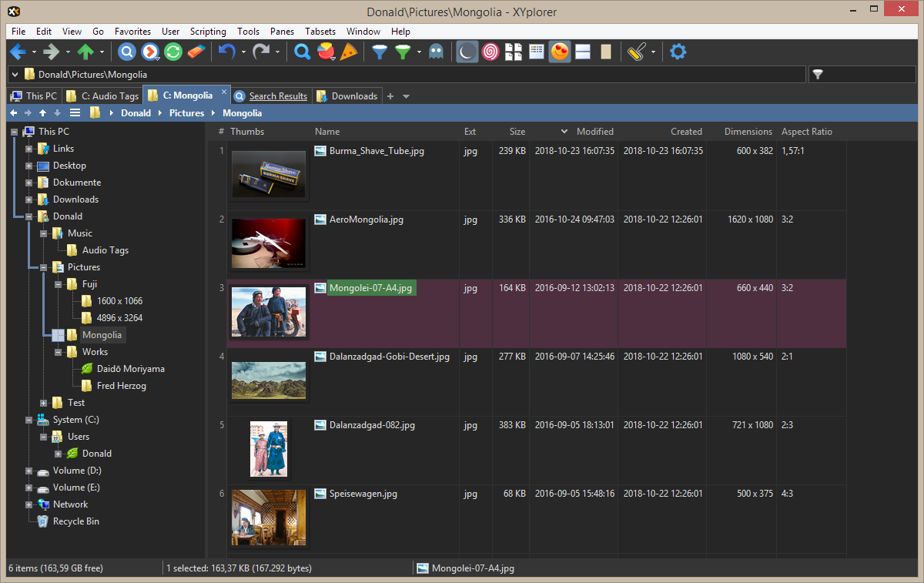Open the address bar dropdown arrow
The height and width of the screenshot is (583, 924).
[15, 75]
